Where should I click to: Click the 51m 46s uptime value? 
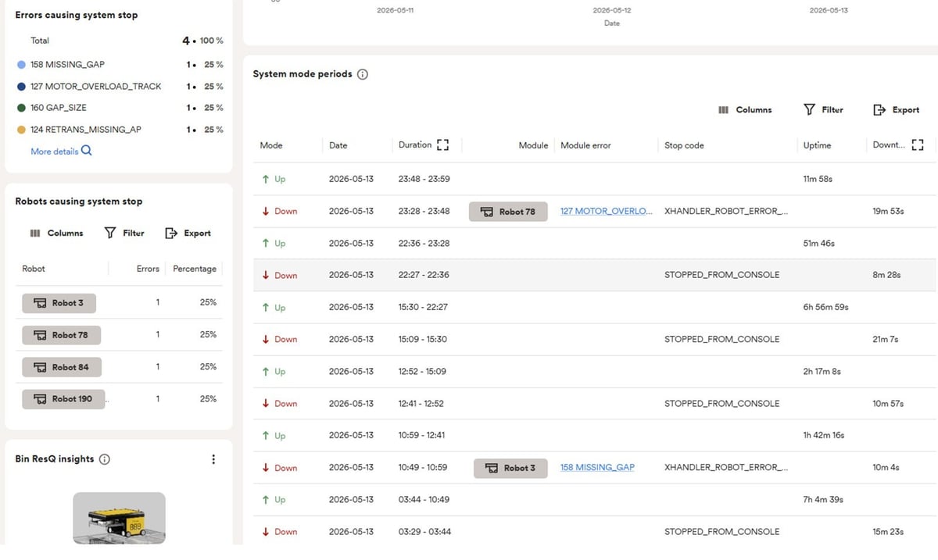(x=818, y=244)
